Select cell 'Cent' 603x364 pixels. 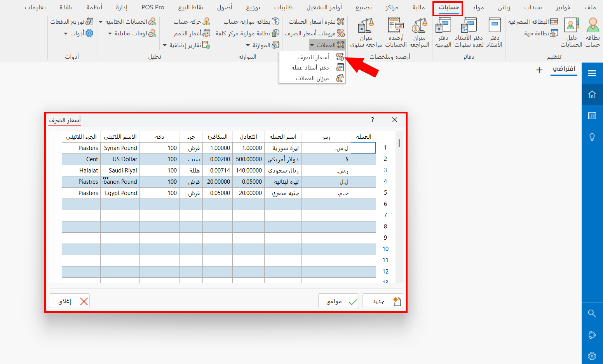pos(81,159)
